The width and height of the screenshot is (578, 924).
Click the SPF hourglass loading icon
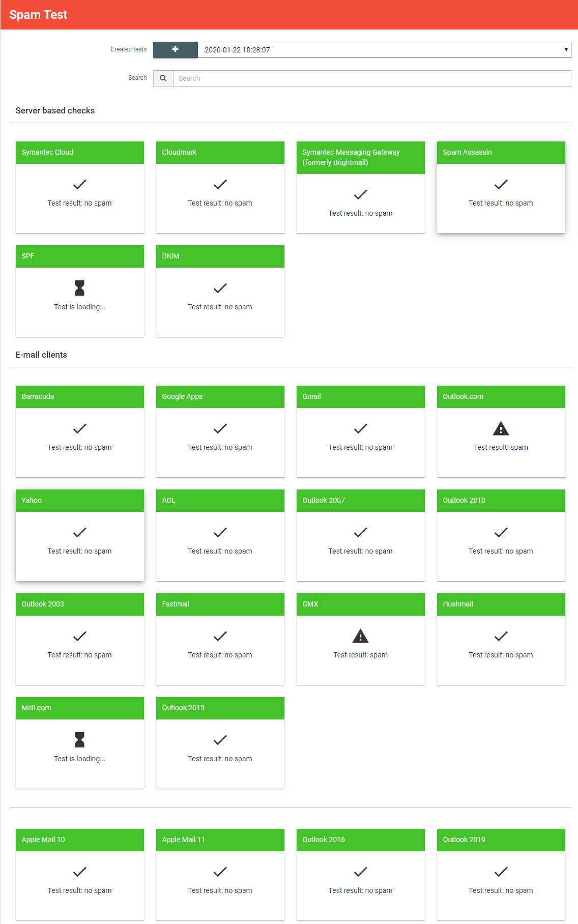pyautogui.click(x=80, y=288)
